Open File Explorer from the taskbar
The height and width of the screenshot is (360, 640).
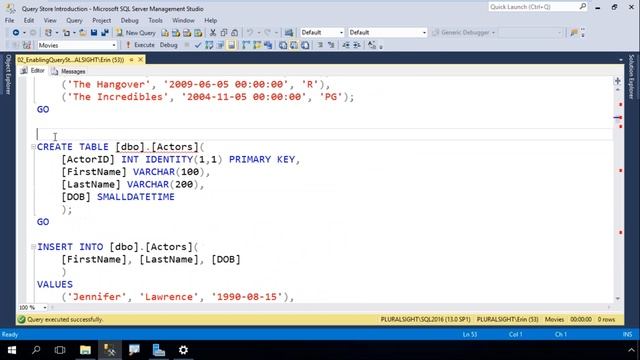(85, 350)
